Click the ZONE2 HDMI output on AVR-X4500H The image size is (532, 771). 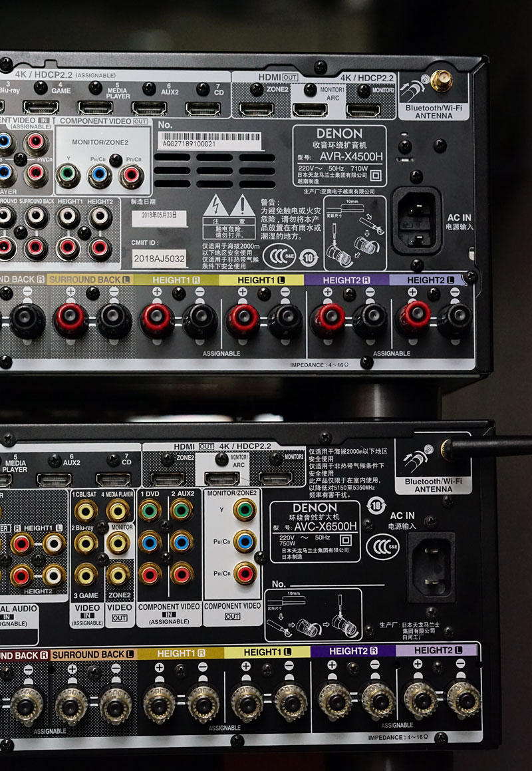pyautogui.click(x=256, y=108)
